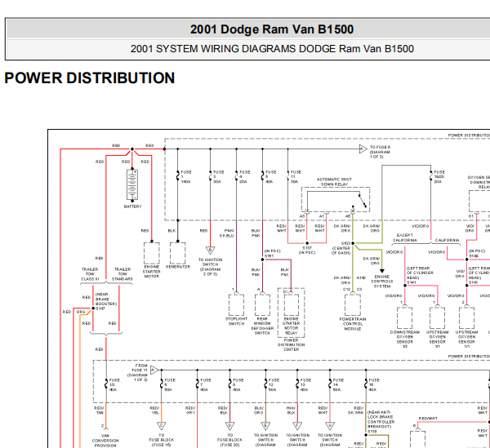Click the '2001 Dodge Ram Van B1500' title
Viewport: 490px width, 448px height.
[272, 29]
